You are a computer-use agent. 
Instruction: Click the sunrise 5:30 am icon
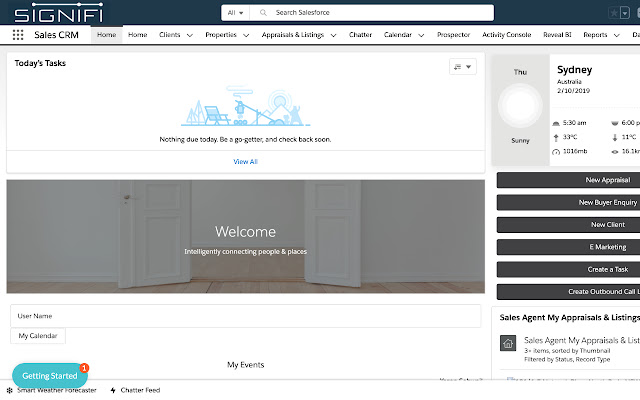[556, 123]
